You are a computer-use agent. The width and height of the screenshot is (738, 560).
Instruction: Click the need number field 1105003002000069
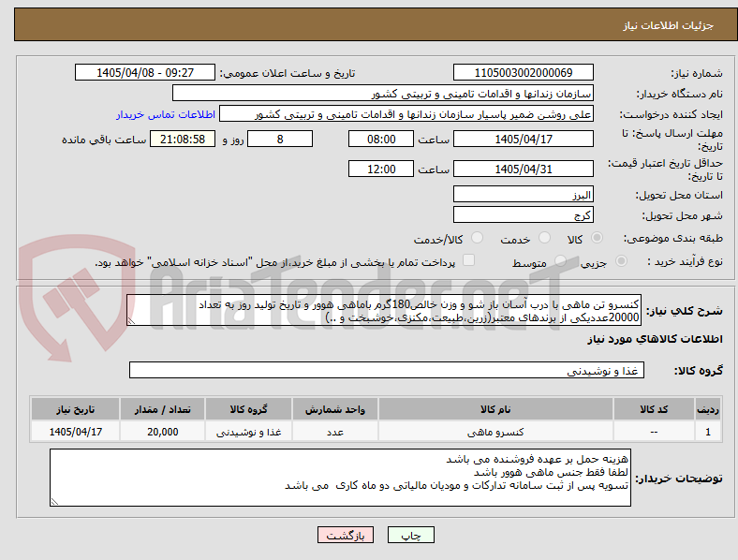(523, 72)
